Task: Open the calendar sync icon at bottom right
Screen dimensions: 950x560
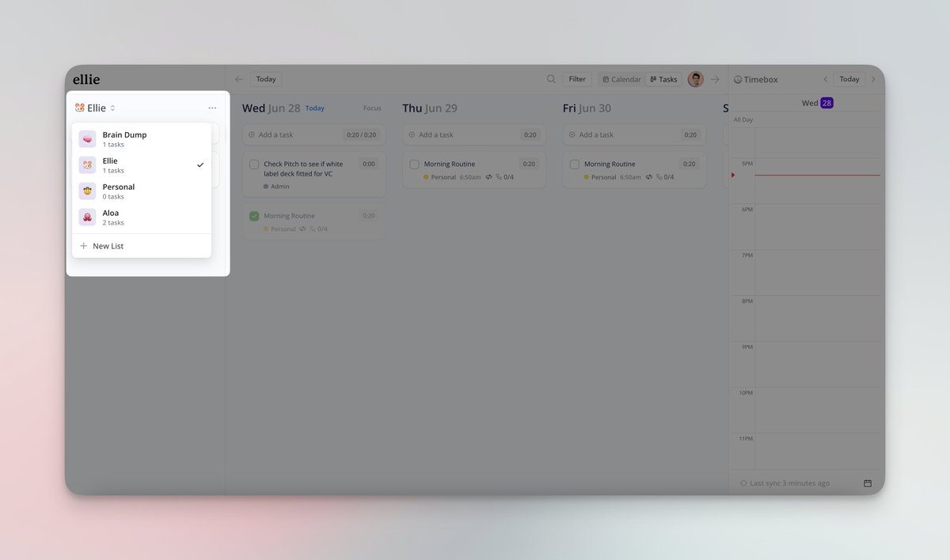Action: (867, 482)
